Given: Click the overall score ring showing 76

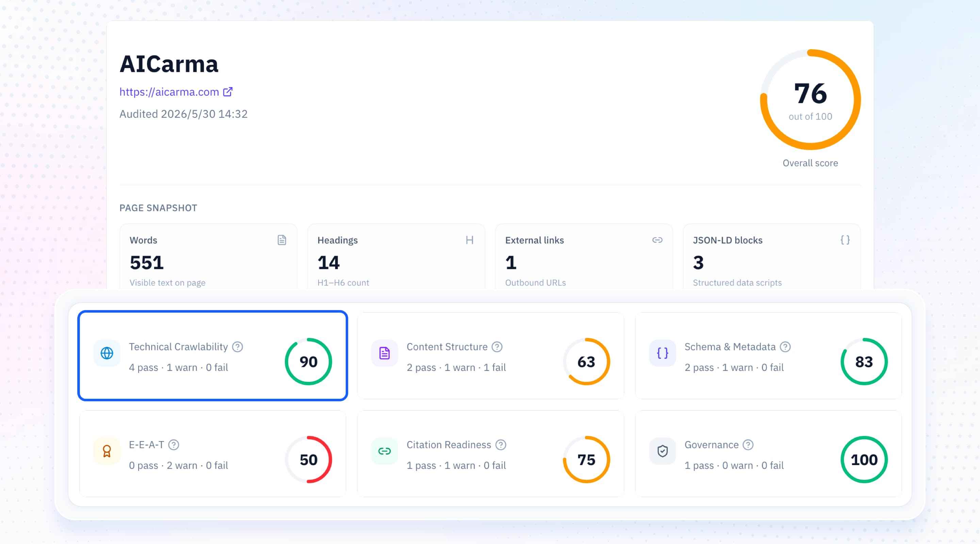Looking at the screenshot, I should tap(810, 100).
